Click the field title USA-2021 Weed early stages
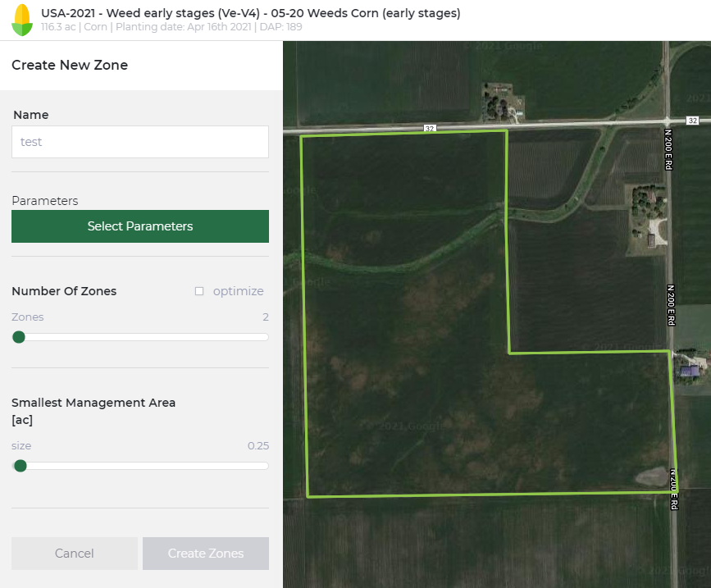 click(x=251, y=13)
